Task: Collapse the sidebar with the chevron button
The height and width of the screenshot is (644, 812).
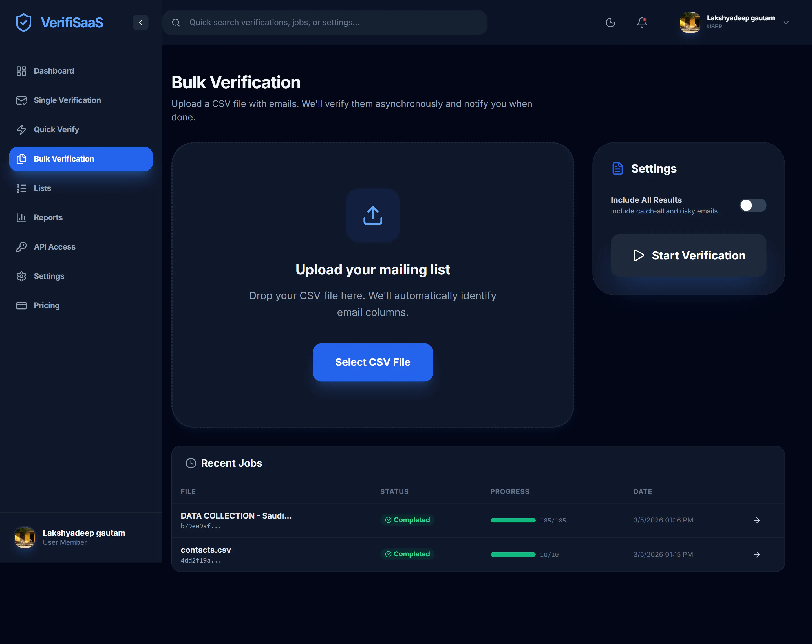Action: point(140,23)
